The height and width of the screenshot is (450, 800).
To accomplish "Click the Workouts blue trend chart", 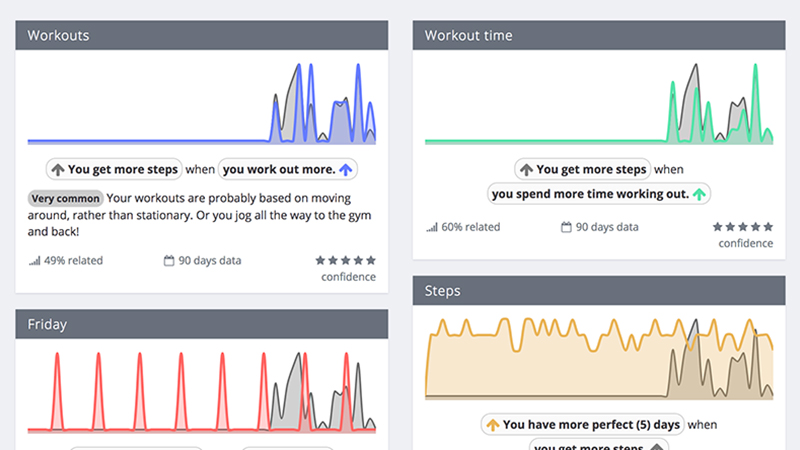I will tap(202, 104).
